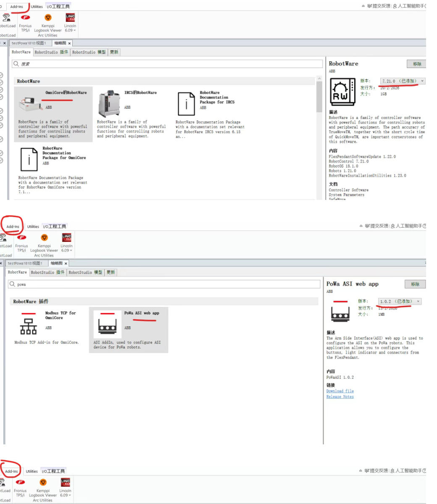Open the 更新 tab above the RobotWare gallery
Viewport: 437px width, 504px height.
click(x=114, y=52)
